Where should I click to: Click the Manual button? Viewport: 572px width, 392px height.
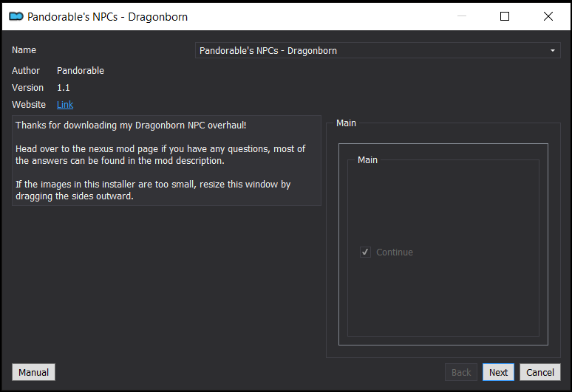pyautogui.click(x=33, y=372)
